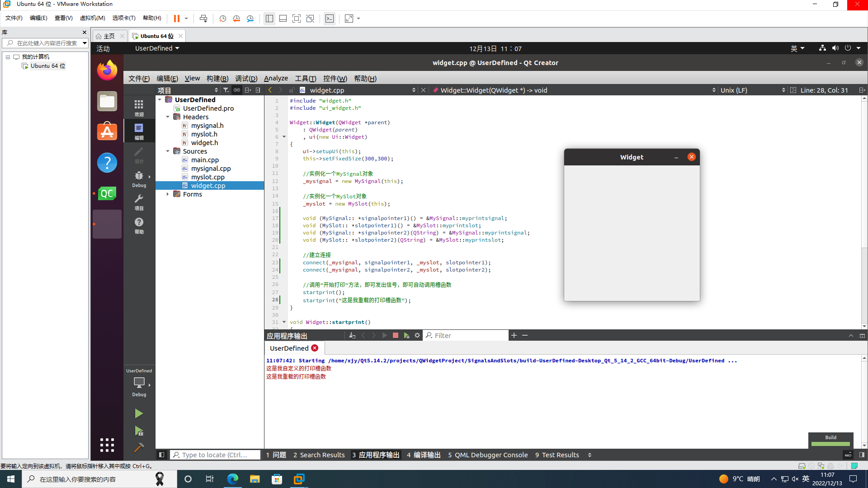Screen dimensions: 868x488
Task: Switch to the 编译输出 output tab
Action: click(x=424, y=455)
